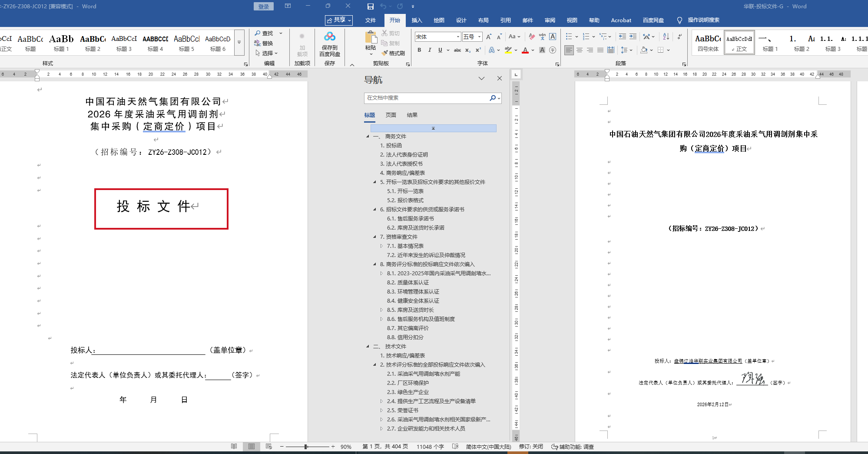Click the navigation search input field
868x454 pixels.
[427, 98]
